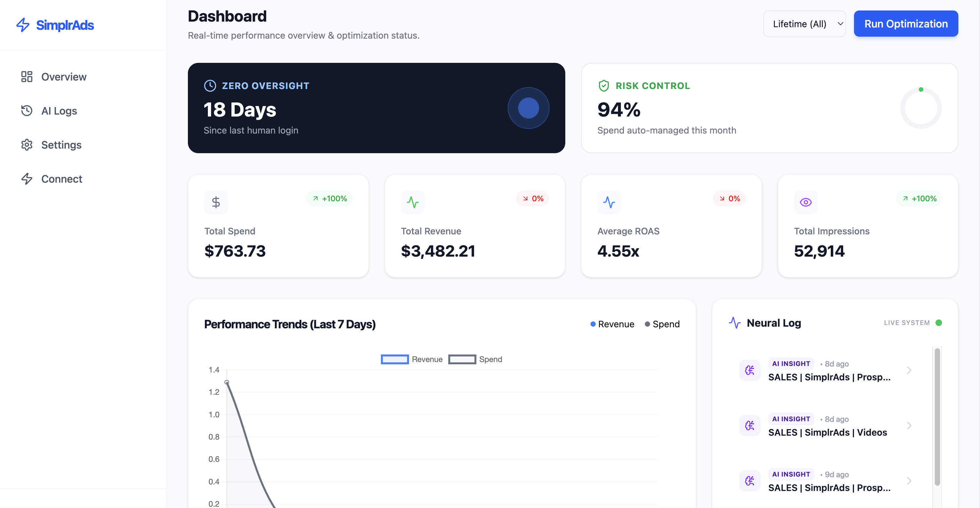The image size is (980, 508).
Task: Click the SimplrAds lightning bolt logo
Action: coord(23,25)
